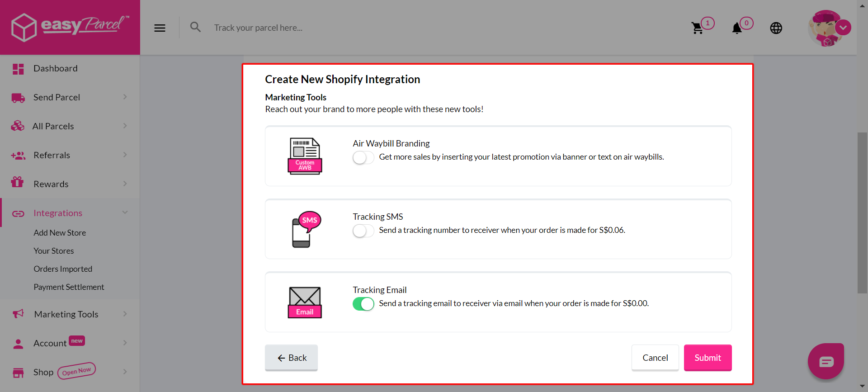868x392 pixels.
Task: Click the Air Waybill Branding title
Action: pyautogui.click(x=391, y=143)
